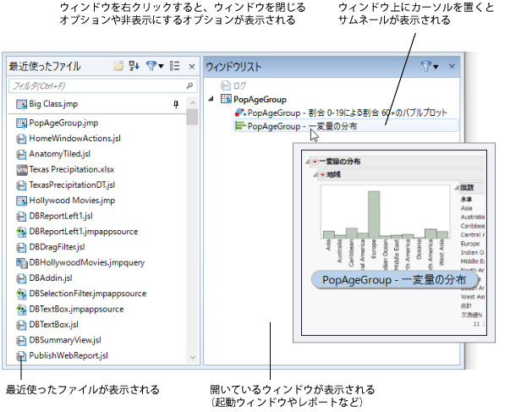
Task: Click the Texas Precipitation.xlsx file icon
Action: (x=22, y=170)
